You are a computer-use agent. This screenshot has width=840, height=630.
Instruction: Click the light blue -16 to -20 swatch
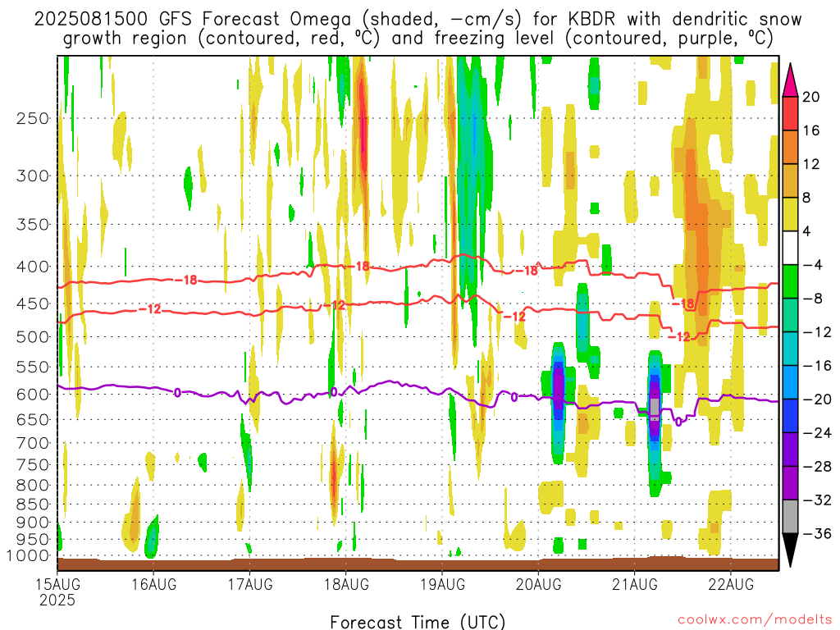click(x=790, y=382)
